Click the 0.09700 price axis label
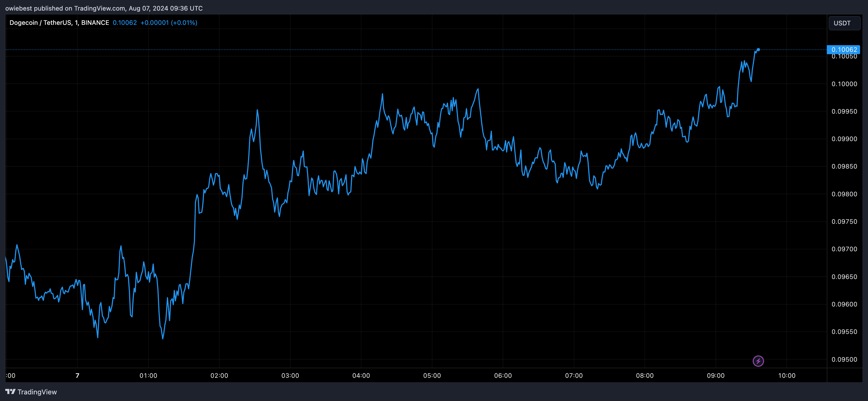 coord(844,249)
